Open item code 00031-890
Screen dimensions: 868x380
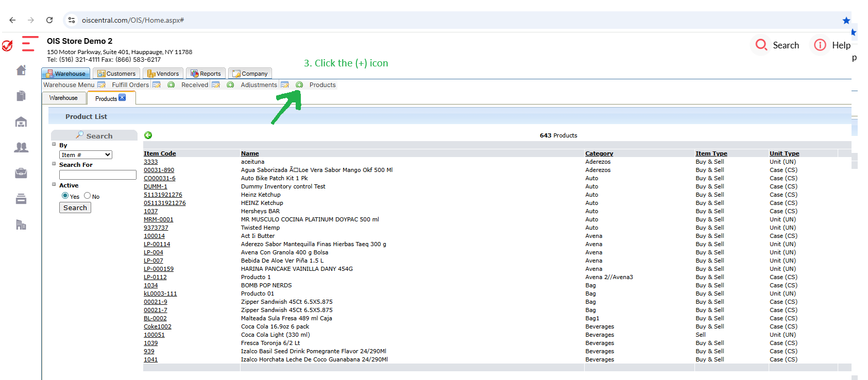coord(159,170)
